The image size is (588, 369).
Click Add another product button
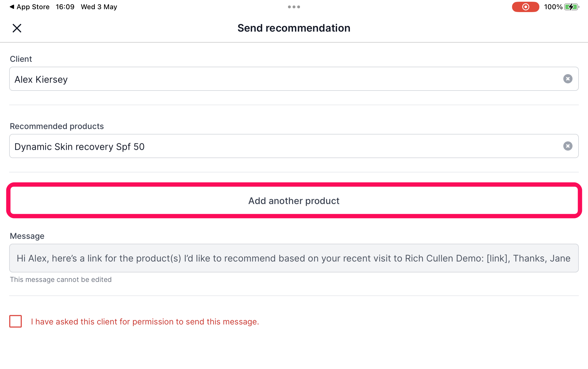point(294,201)
